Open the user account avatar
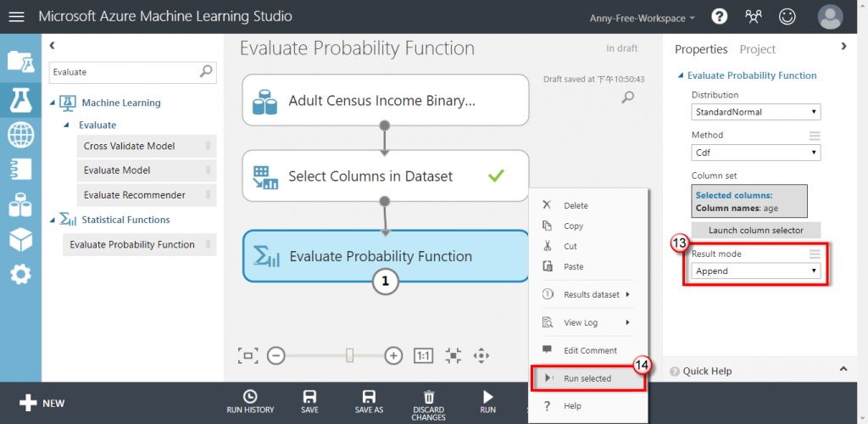Screen dimensions: 868x424 coord(830,17)
